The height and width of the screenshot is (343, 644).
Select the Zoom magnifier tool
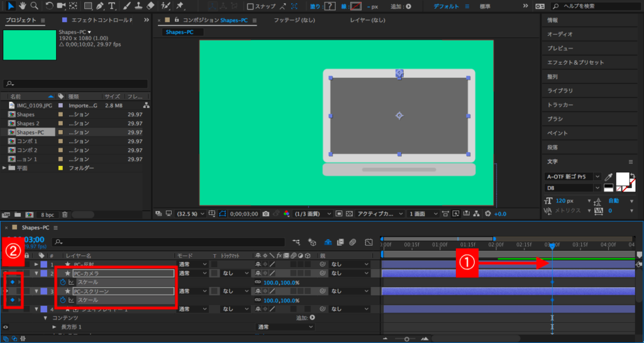[33, 6]
